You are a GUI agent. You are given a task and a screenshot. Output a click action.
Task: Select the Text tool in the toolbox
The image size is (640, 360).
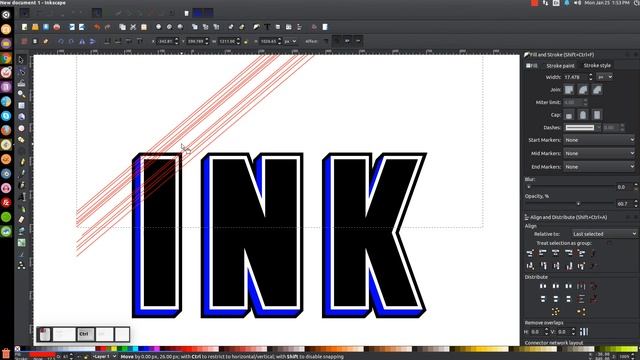21,197
